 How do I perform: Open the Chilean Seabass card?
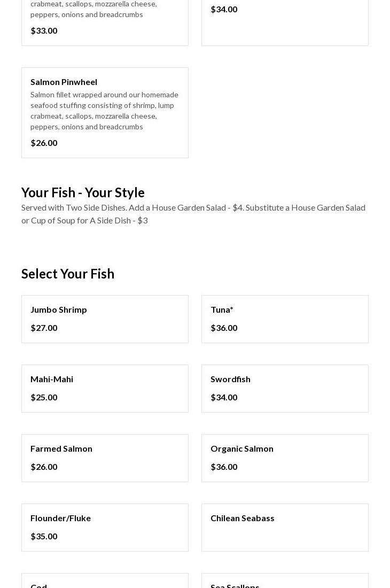coord(285,528)
